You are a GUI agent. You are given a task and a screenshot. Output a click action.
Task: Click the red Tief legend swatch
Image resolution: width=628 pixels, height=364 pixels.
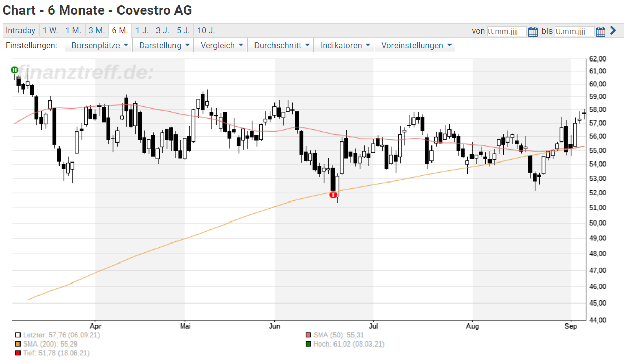(18, 353)
